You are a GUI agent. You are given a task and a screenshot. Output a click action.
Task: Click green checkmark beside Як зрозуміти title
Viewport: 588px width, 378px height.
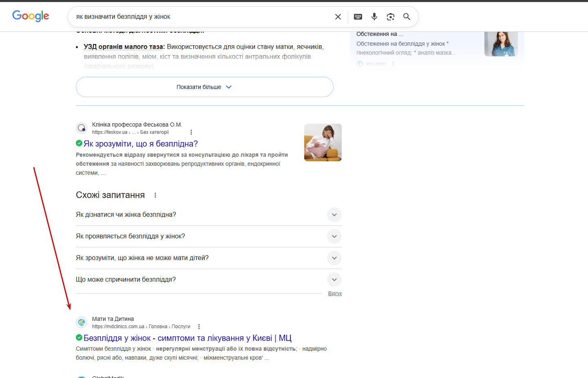(x=79, y=143)
